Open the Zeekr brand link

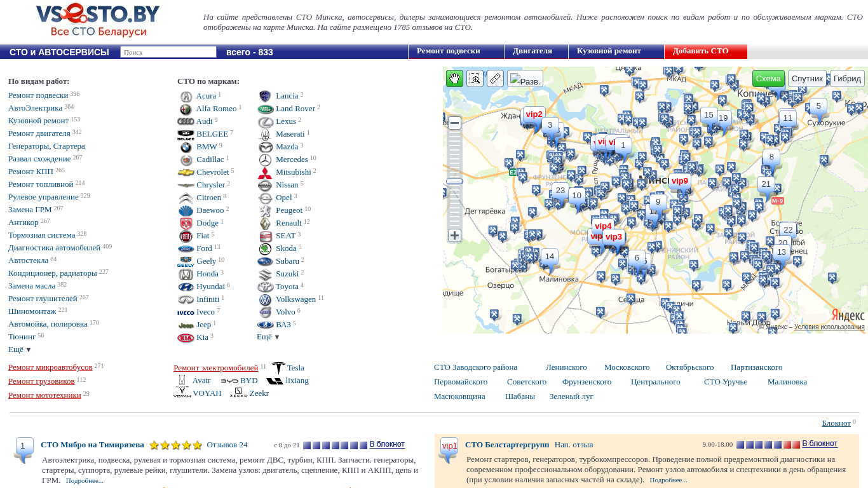(x=259, y=393)
